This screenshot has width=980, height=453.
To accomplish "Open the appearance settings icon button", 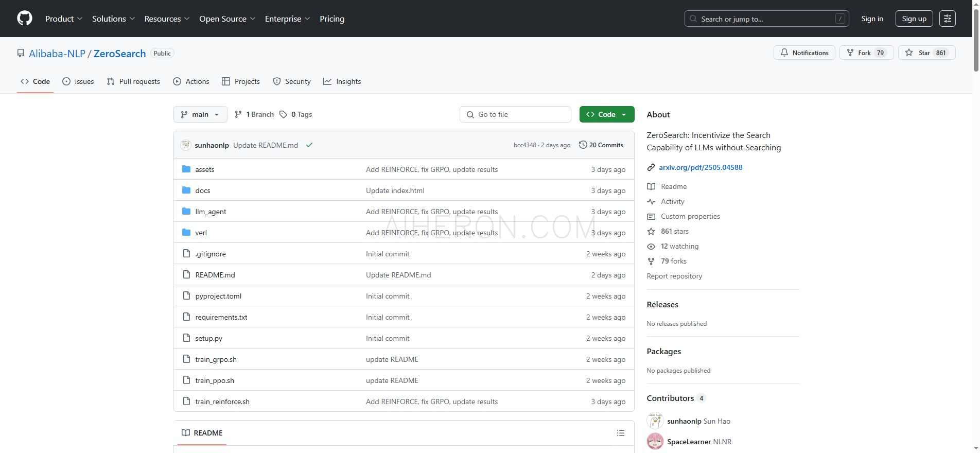I will (x=947, y=19).
